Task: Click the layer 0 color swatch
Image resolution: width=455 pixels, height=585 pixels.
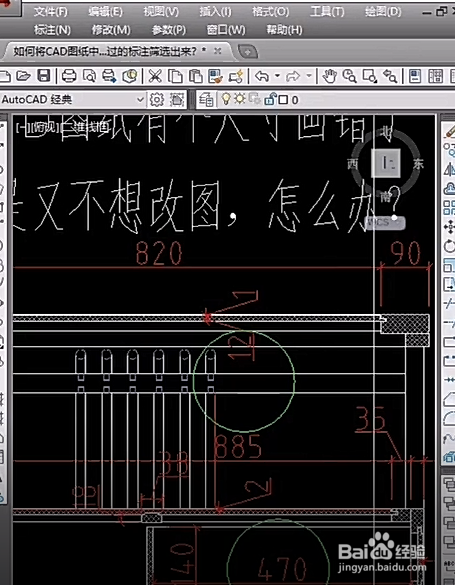Action: pos(283,100)
